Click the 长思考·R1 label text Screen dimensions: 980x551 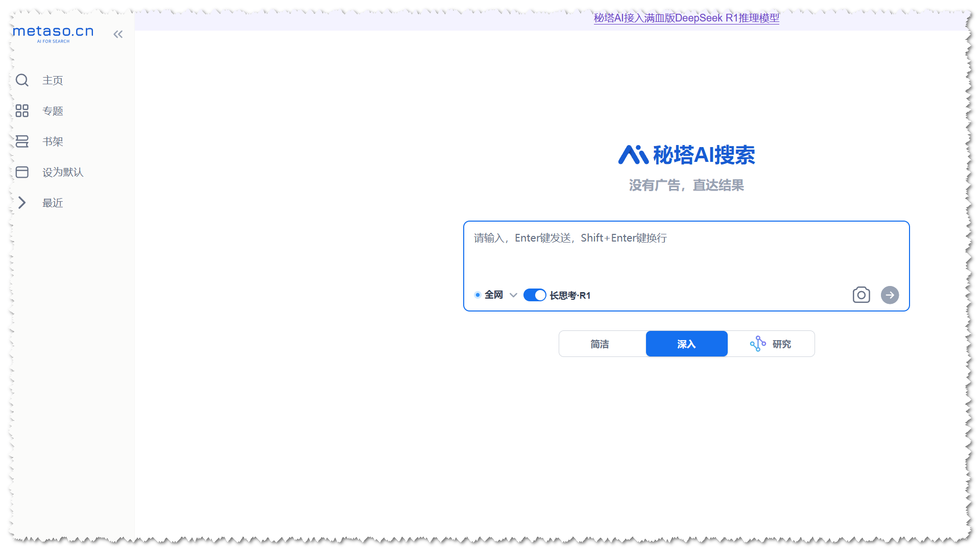570,296
